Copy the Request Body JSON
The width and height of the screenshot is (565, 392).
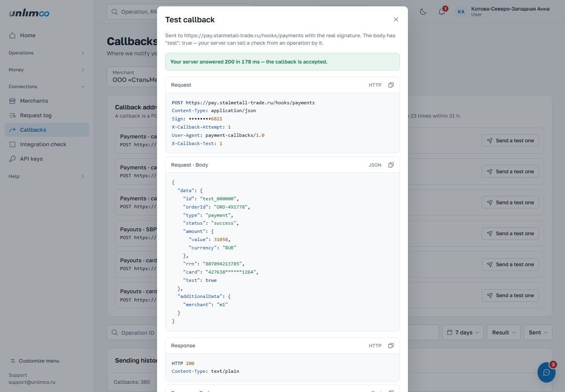[x=391, y=165]
